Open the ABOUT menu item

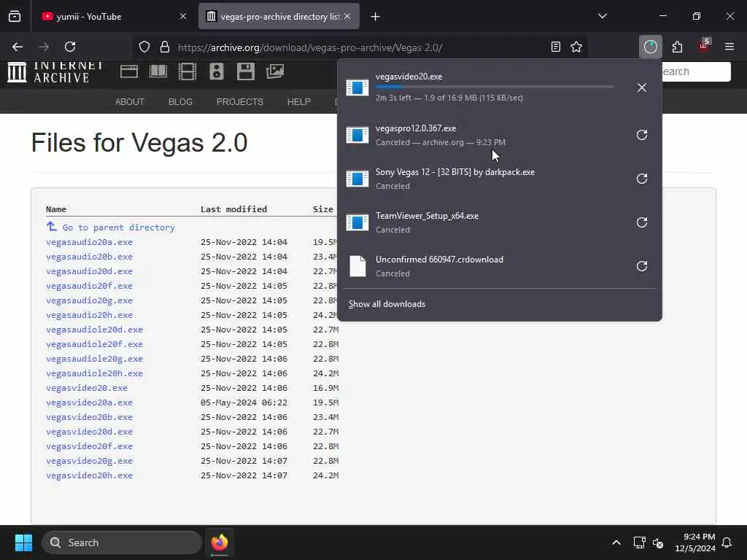[130, 102]
